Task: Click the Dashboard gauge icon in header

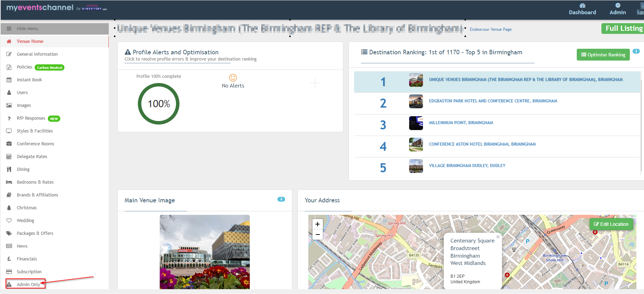Action: [582, 6]
